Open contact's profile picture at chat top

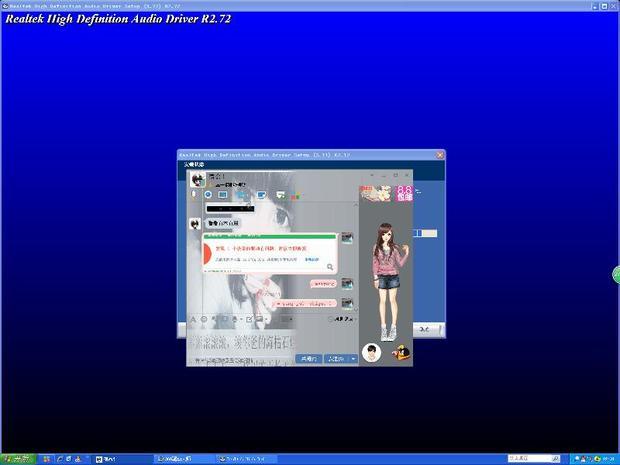coord(198,179)
